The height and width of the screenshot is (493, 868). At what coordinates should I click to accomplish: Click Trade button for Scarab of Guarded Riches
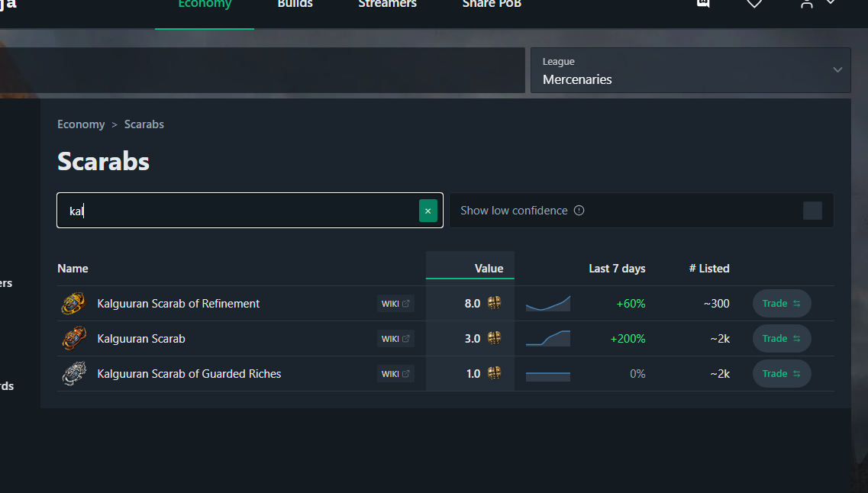(x=782, y=373)
